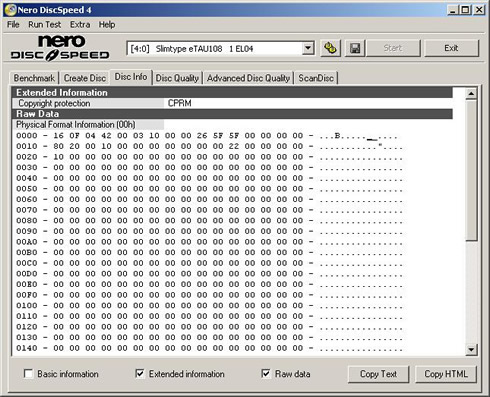Click the Copy Text button
Viewport: 490px width, 397px height.
[378, 374]
